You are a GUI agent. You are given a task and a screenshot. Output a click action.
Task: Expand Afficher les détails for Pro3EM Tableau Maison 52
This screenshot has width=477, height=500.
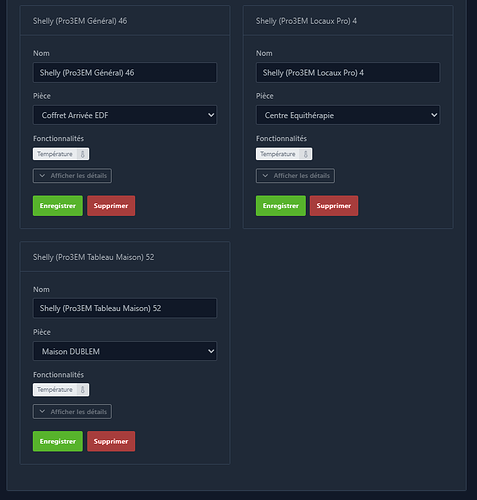72,412
